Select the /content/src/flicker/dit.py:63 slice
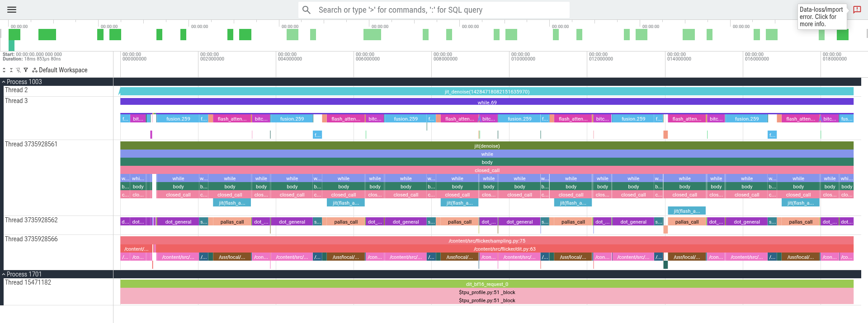The image size is (868, 323). click(505, 249)
